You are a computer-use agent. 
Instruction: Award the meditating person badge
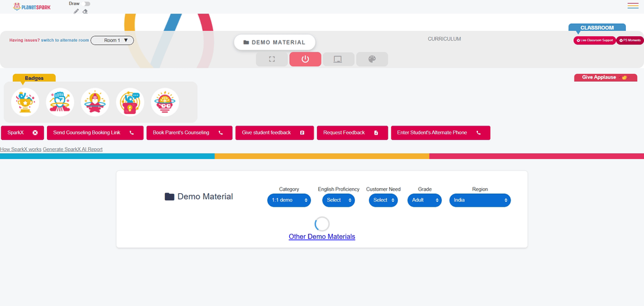click(95, 102)
